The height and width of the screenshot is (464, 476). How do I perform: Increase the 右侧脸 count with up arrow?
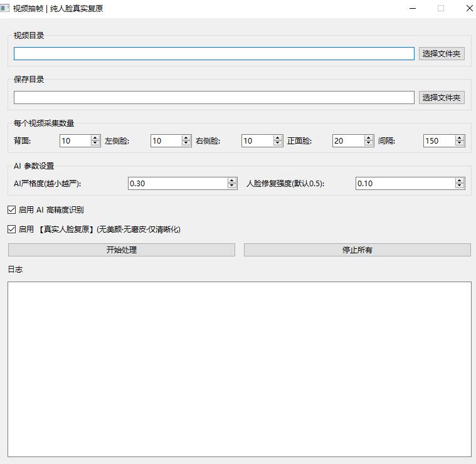point(277,138)
